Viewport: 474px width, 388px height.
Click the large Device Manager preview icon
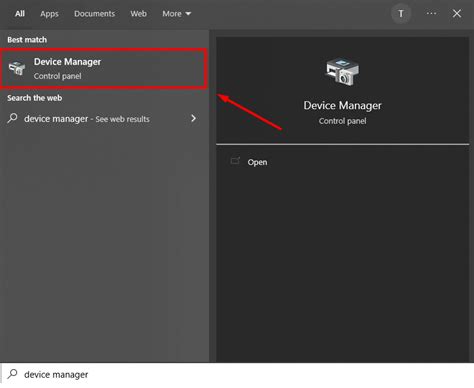[342, 72]
